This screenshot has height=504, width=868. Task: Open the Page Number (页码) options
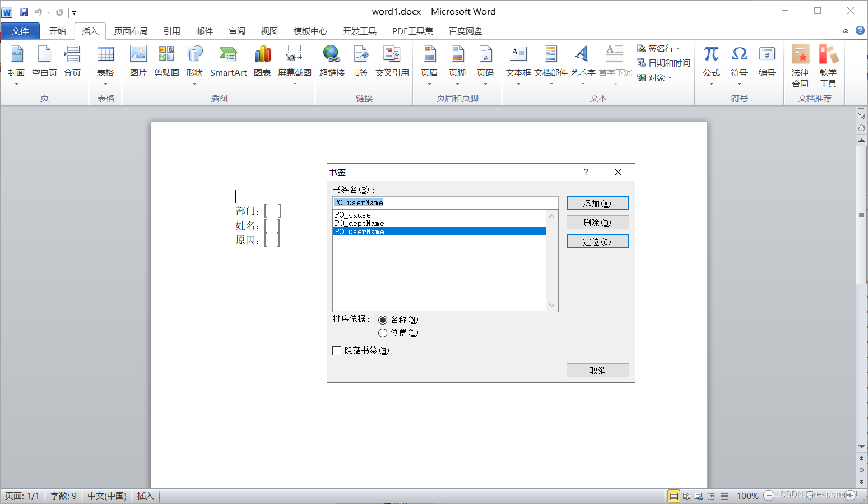click(485, 64)
